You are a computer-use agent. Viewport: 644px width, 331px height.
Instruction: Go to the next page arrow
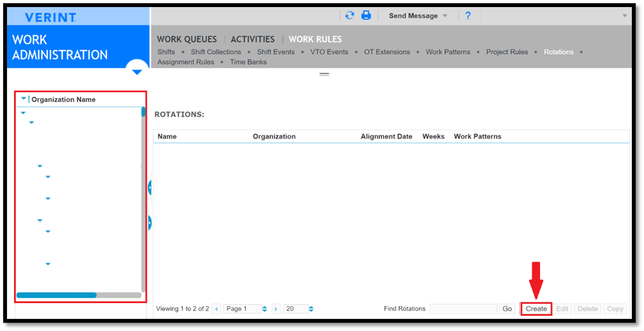(276, 309)
